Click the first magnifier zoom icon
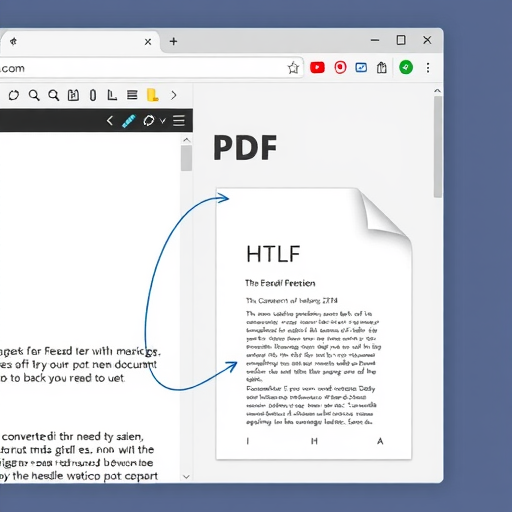This screenshot has height=512, width=512. tap(34, 95)
